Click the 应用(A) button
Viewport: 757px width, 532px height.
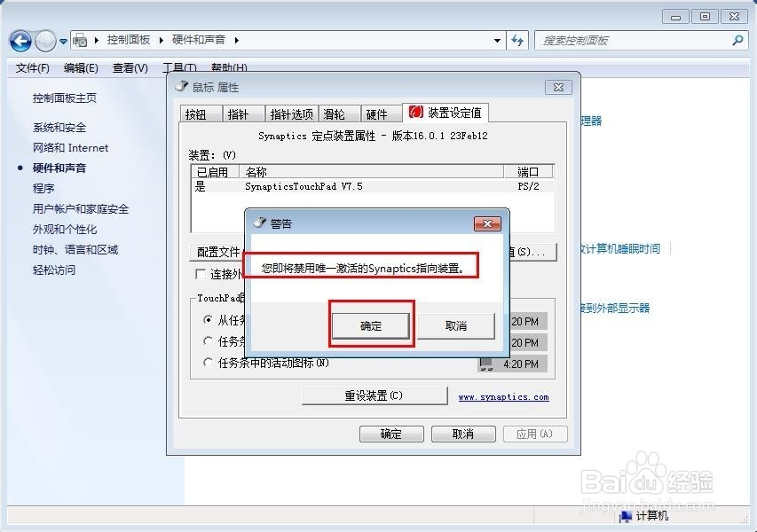click(x=535, y=434)
